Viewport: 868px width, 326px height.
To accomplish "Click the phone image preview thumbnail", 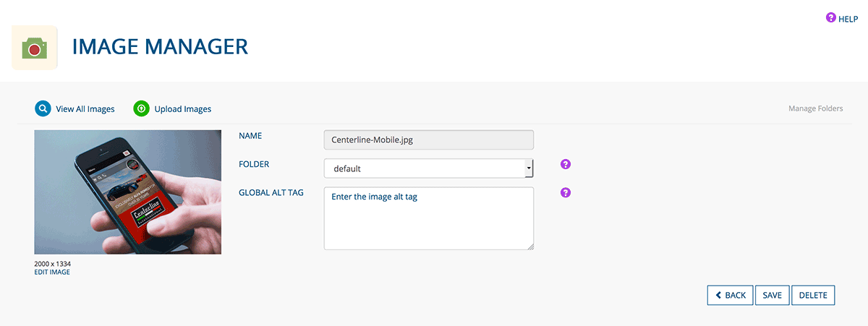I will tap(127, 192).
